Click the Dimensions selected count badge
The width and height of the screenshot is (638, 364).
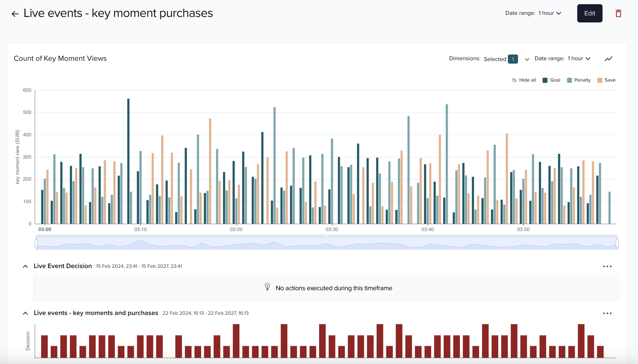[x=513, y=59]
